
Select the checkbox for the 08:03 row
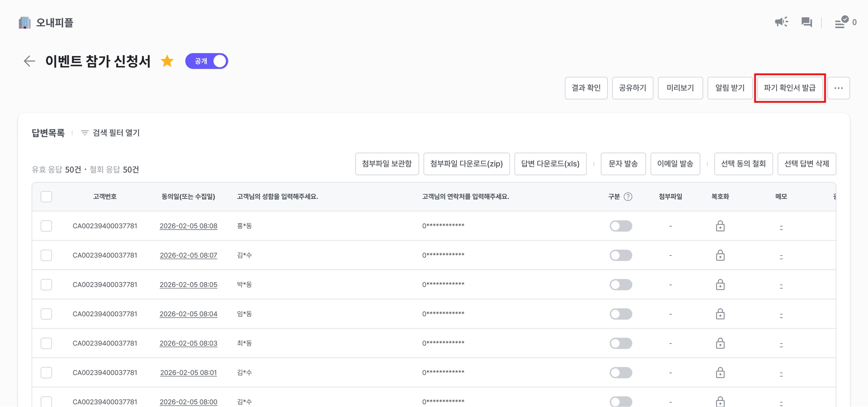pos(46,343)
